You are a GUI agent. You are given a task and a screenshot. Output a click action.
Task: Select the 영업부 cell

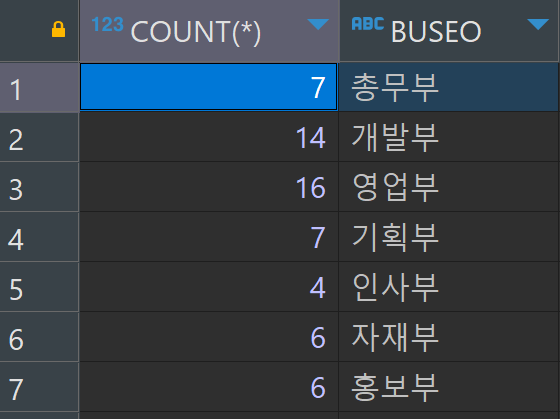click(449, 187)
